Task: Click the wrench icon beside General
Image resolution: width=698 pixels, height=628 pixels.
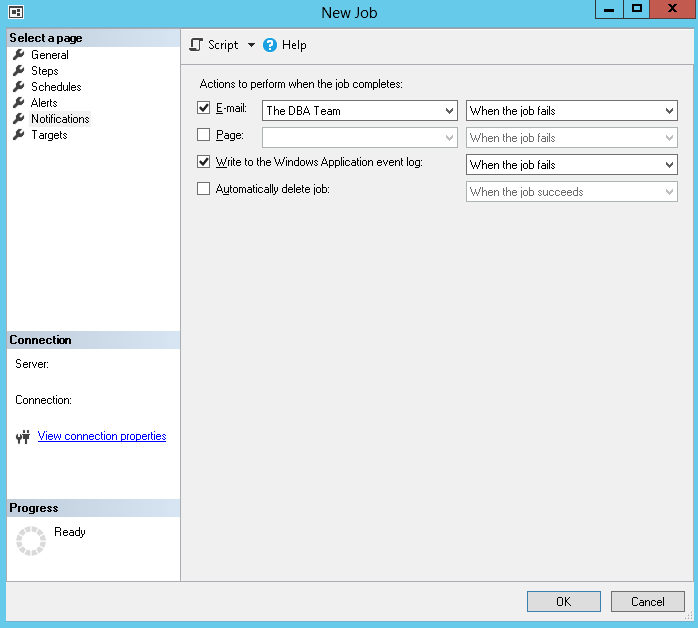Action: tap(19, 55)
